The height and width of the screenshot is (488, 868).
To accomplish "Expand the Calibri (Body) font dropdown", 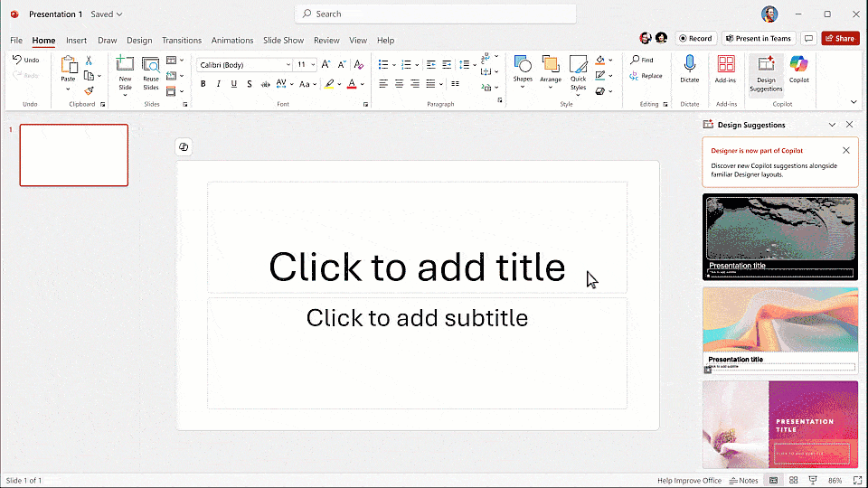I will [x=288, y=65].
